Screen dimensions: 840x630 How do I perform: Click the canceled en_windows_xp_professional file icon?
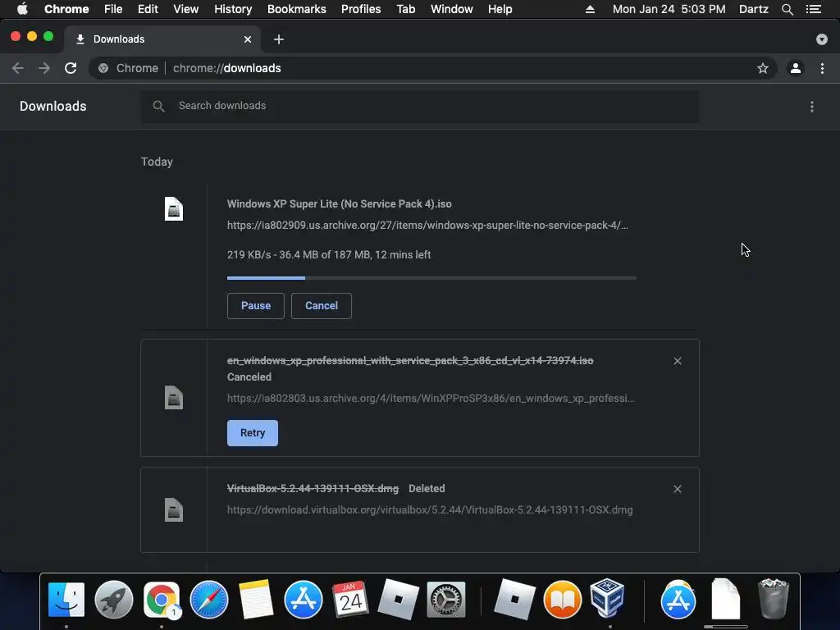coord(174,398)
